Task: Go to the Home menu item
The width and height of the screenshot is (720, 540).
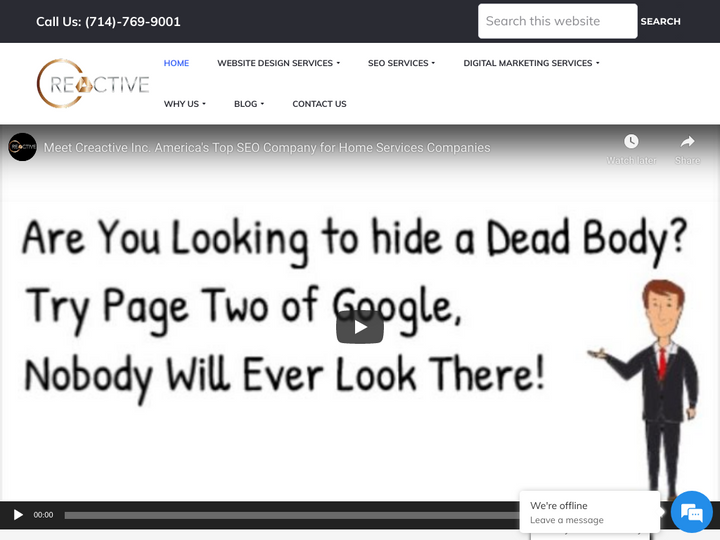Action: coord(176,63)
